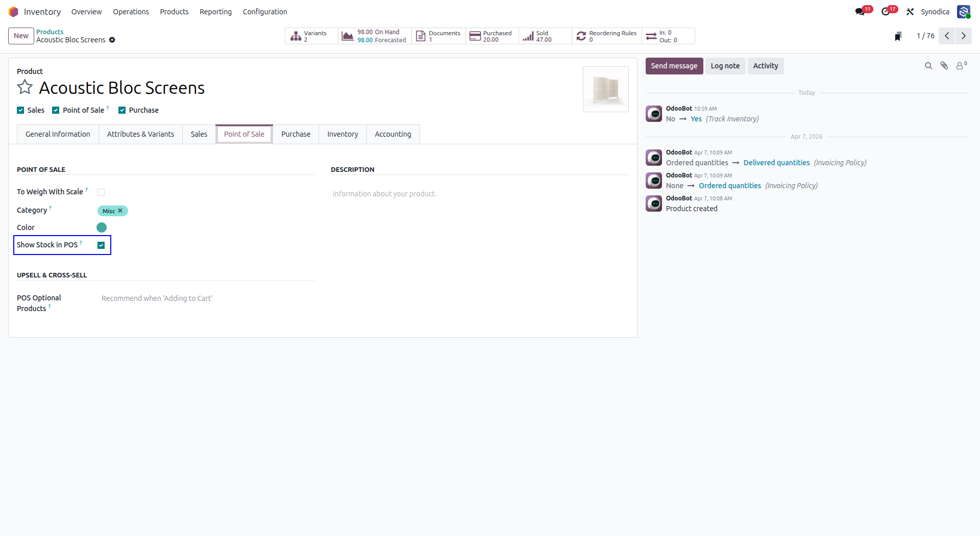Select the Point of Sale tab
Screen dimensions: 980x536
pyautogui.click(x=244, y=134)
